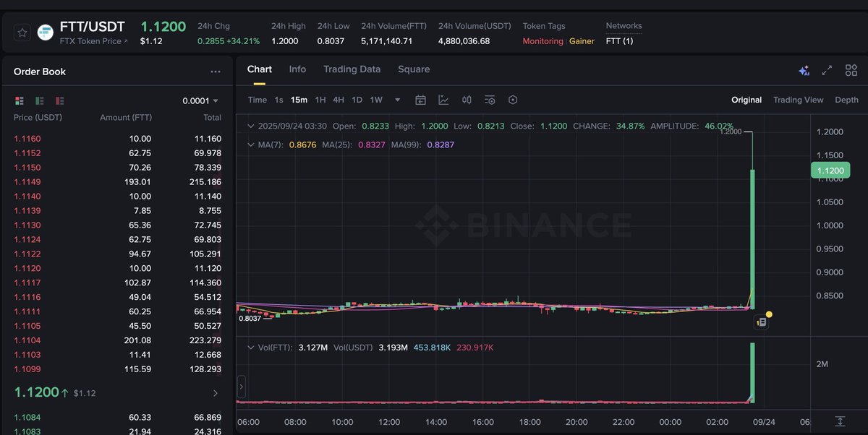
Task: Collapse the Vol(FTT) indicator row
Action: point(251,348)
